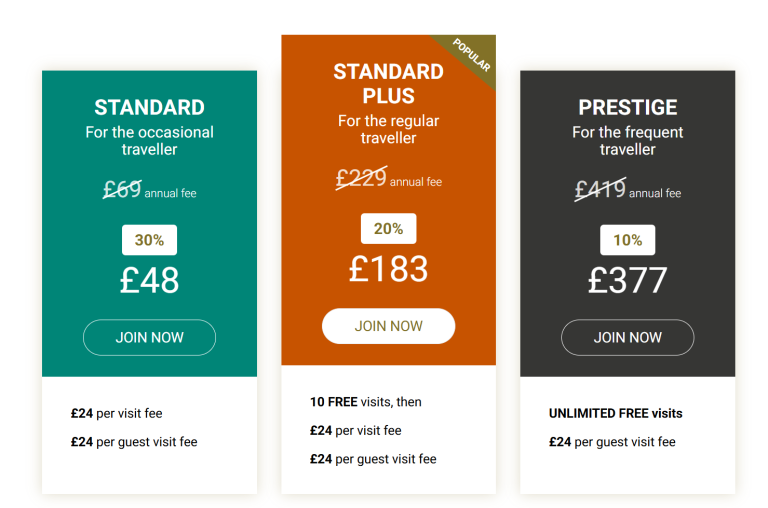Click the crossed-out £69 annual fee
Viewport: 768px width, 508px height.
click(x=123, y=189)
